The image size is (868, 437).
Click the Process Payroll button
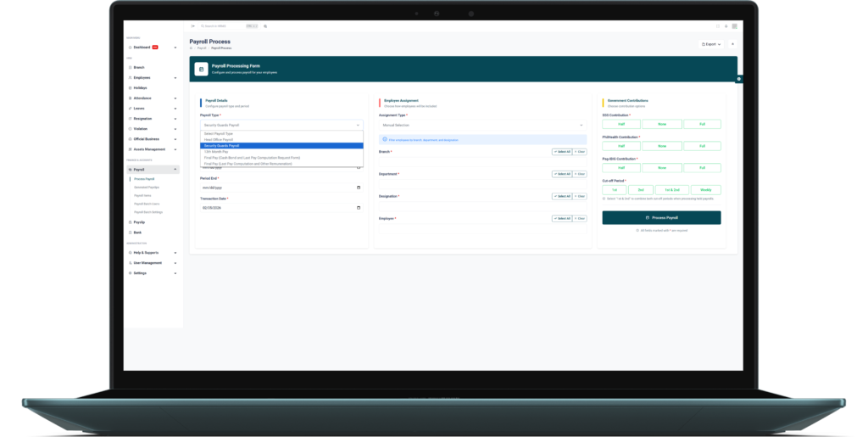coord(661,218)
